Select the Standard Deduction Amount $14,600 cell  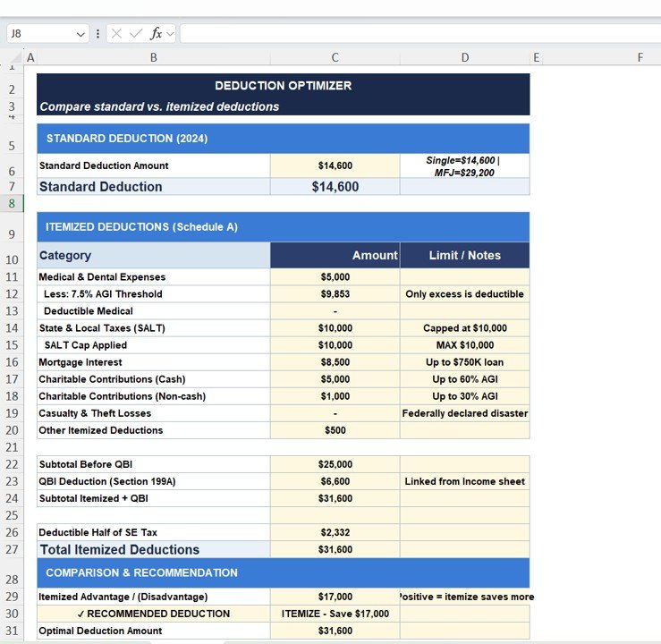tap(335, 165)
